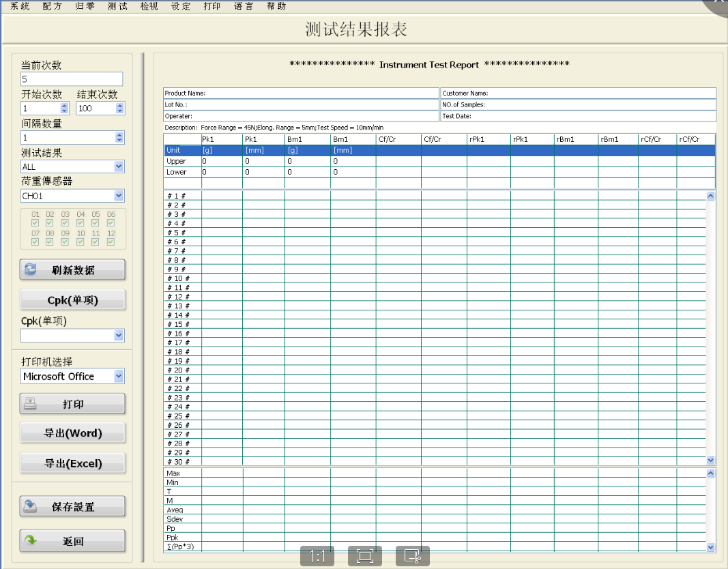728x569 pixels.
Task: Click the 当前次数 input field
Action: 72,79
